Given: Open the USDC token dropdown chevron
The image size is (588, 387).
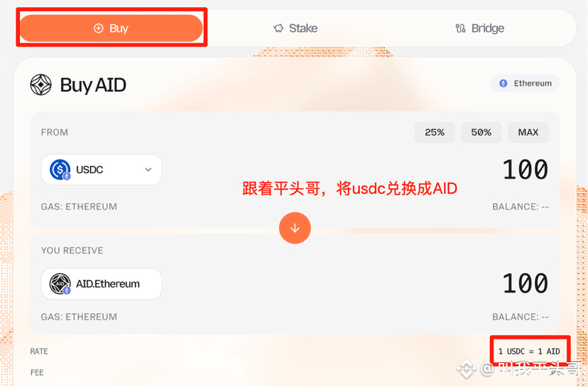Looking at the screenshot, I should 148,170.
